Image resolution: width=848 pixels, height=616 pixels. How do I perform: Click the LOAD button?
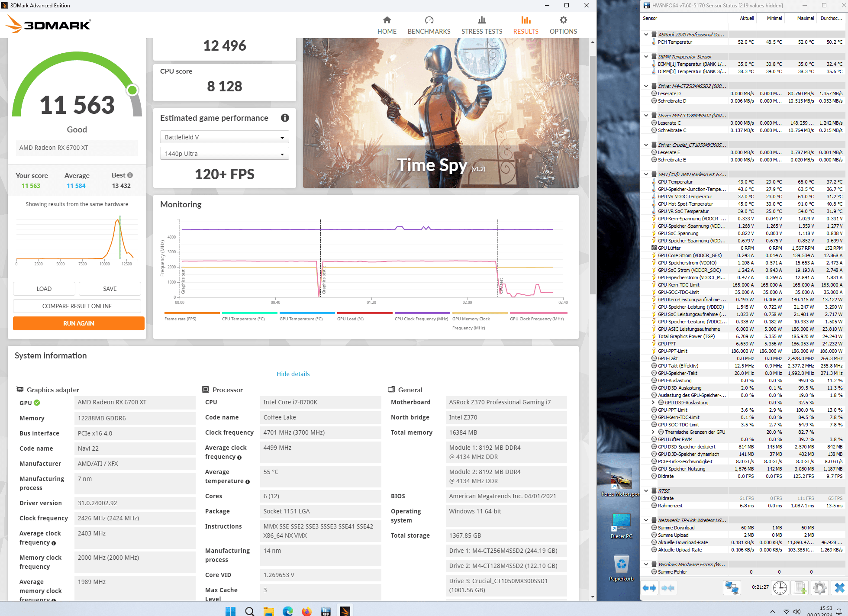[x=44, y=289]
